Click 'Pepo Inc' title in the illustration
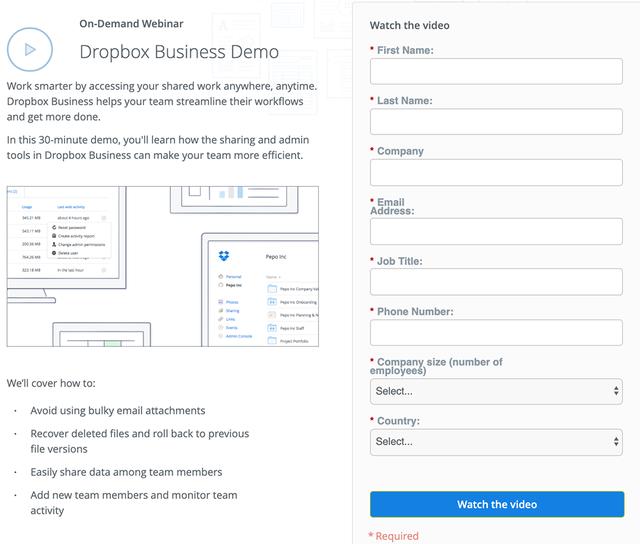Image resolution: width=640 pixels, height=544 pixels. [276, 257]
